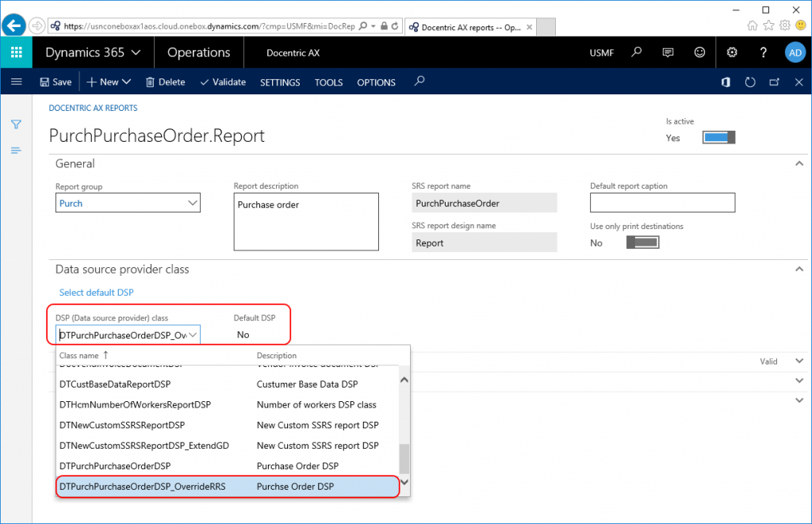Open the Dynamics 365 app launcher waffle
The image size is (812, 524).
(16, 52)
